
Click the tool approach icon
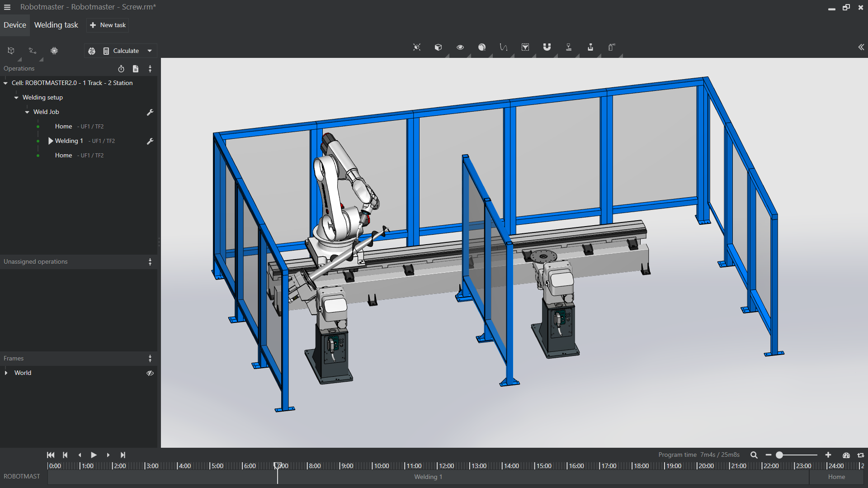[590, 47]
